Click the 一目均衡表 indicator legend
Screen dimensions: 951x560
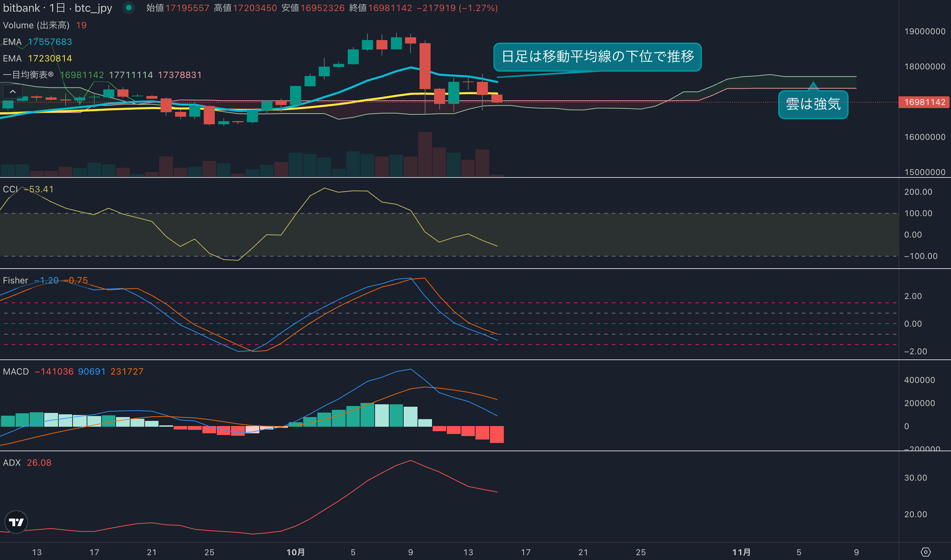(28, 75)
